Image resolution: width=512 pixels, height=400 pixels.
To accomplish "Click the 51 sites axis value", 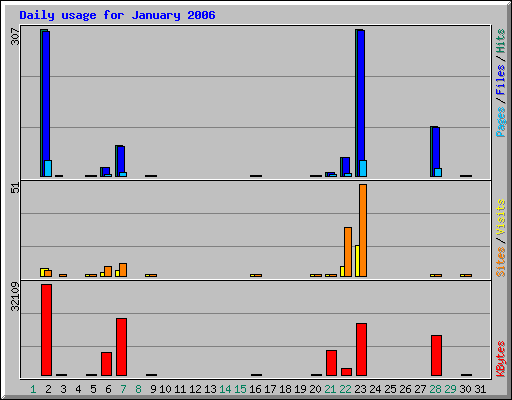I will tap(15, 188).
